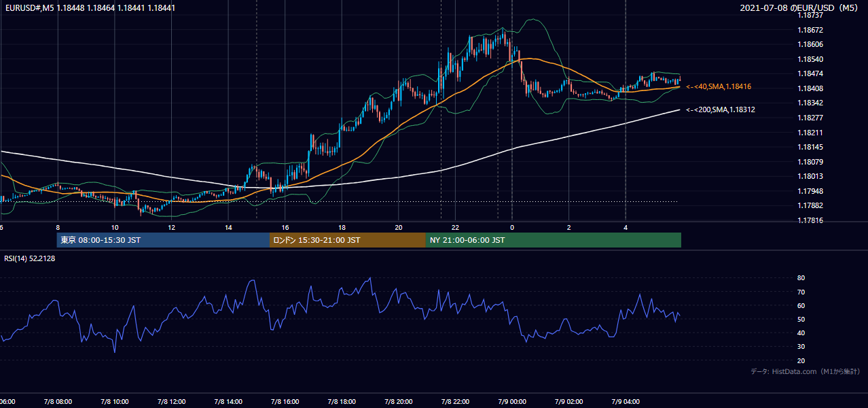The image size is (868, 408).
Task: Select the London 15:30-21:00 JST session bar
Action: pyautogui.click(x=348, y=240)
